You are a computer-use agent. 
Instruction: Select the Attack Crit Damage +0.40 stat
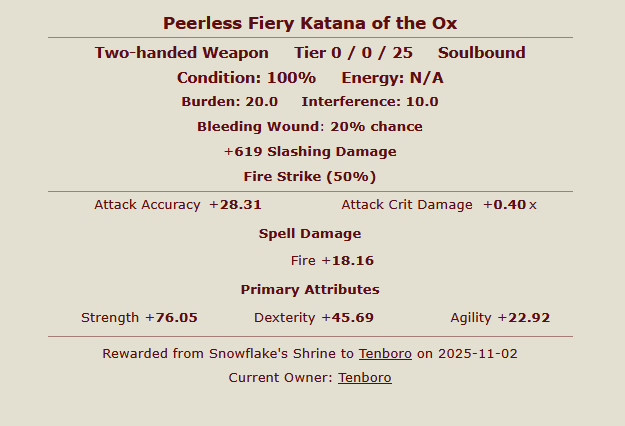coord(439,205)
